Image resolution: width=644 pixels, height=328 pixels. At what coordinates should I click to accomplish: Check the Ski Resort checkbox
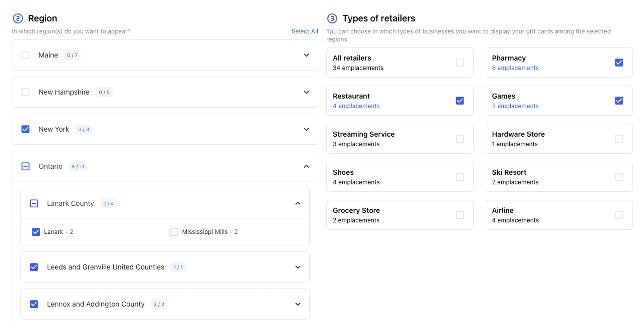619,177
